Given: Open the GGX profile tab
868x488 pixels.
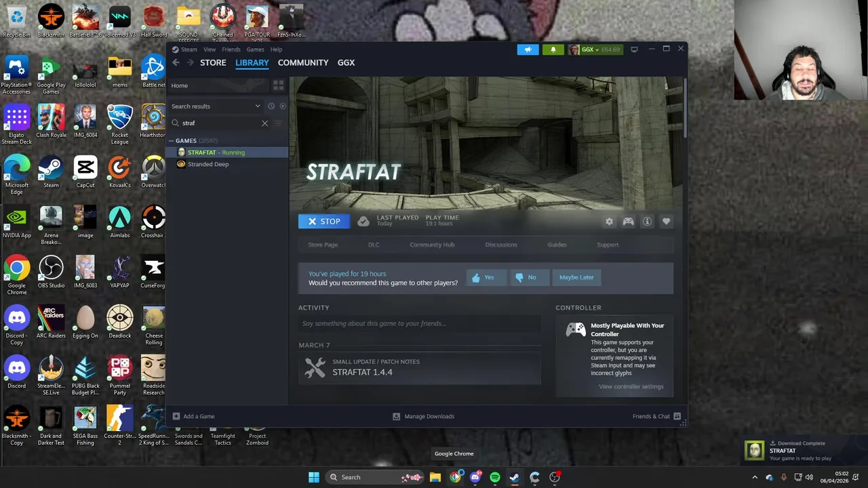Looking at the screenshot, I should click(x=346, y=62).
